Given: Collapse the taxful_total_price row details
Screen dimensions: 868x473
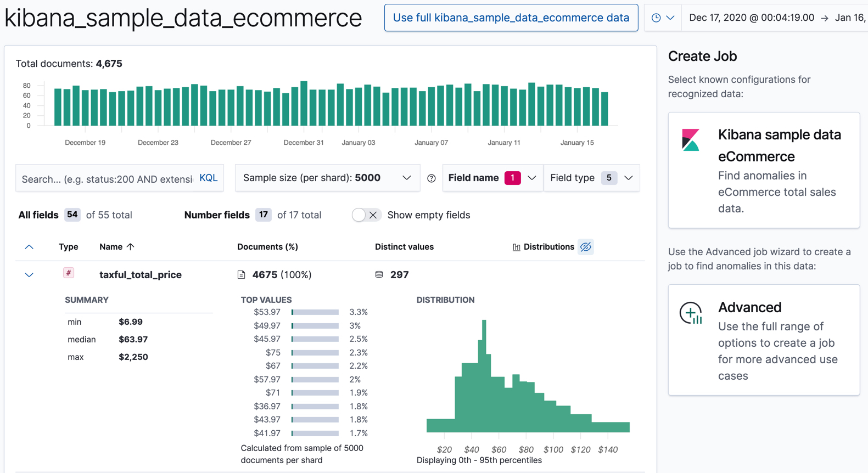Looking at the screenshot, I should coord(29,275).
